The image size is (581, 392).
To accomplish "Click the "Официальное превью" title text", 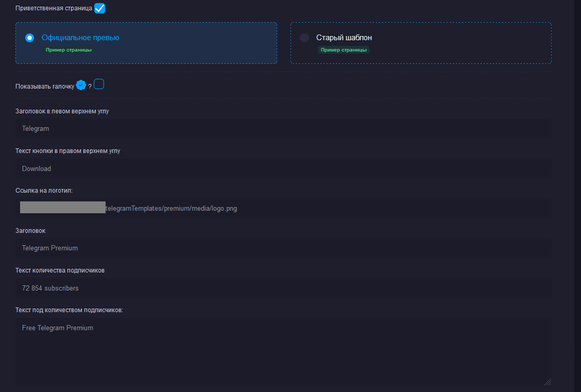I will coord(80,38).
